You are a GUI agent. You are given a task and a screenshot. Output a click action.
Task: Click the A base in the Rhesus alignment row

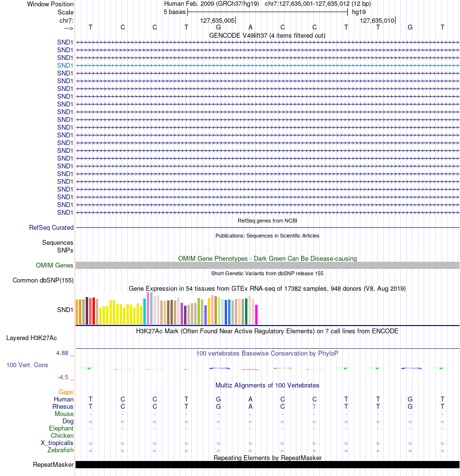click(x=250, y=407)
